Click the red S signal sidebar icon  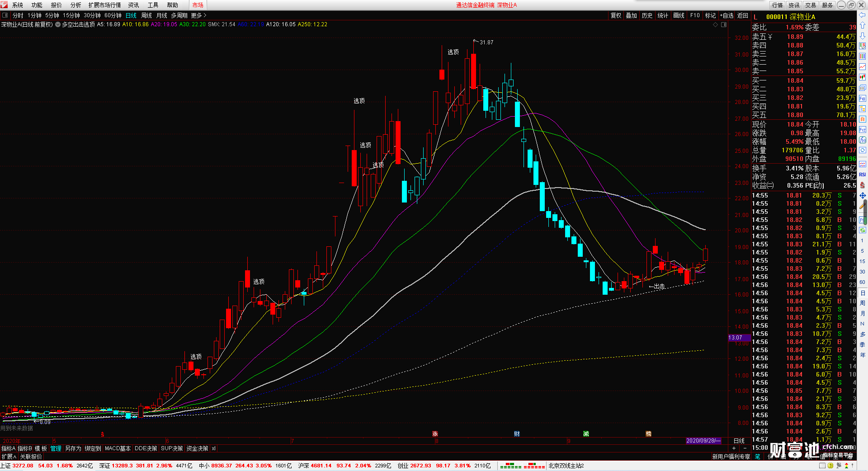pyautogui.click(x=863, y=185)
